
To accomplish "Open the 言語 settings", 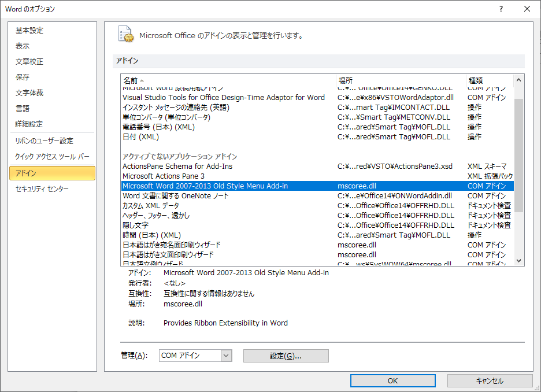I will coord(52,108).
